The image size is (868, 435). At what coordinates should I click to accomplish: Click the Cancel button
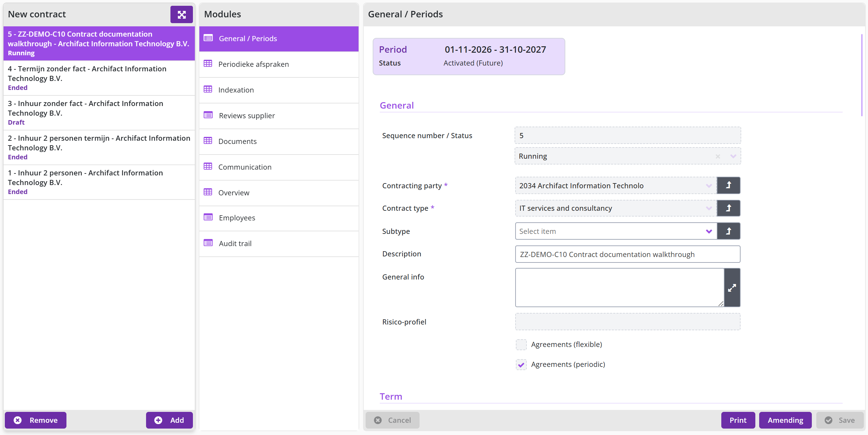(x=393, y=420)
